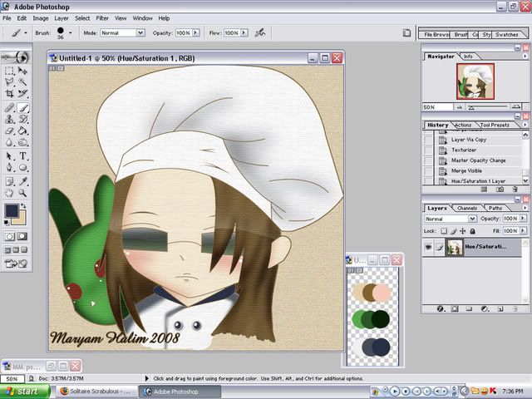Select the Blur tool
This screenshot has width=532, height=399.
tap(9, 142)
